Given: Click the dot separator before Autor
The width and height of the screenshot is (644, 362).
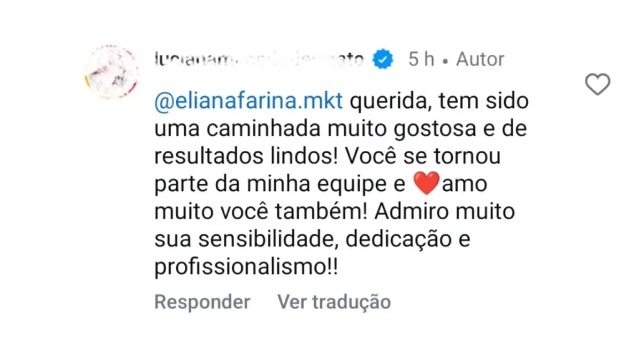Looking at the screenshot, I should click(445, 62).
